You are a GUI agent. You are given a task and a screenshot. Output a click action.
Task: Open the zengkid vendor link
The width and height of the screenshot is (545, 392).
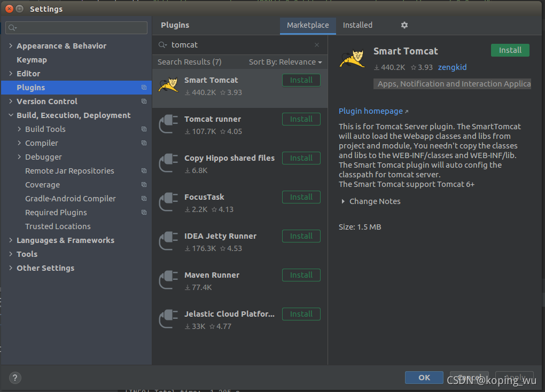tap(452, 67)
